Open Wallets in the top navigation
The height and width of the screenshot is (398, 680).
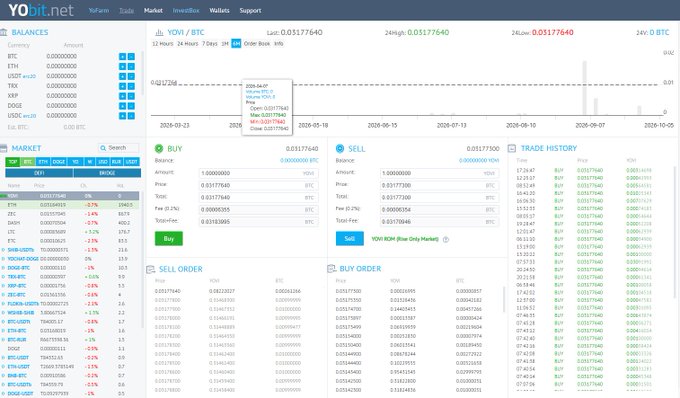click(x=219, y=10)
